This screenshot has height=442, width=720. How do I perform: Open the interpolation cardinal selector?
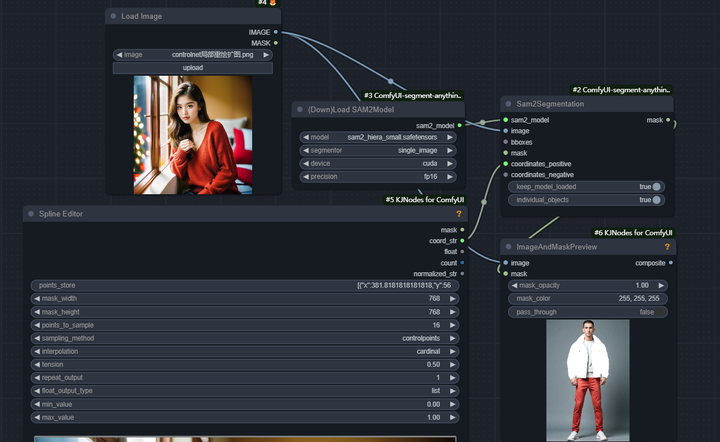point(245,352)
